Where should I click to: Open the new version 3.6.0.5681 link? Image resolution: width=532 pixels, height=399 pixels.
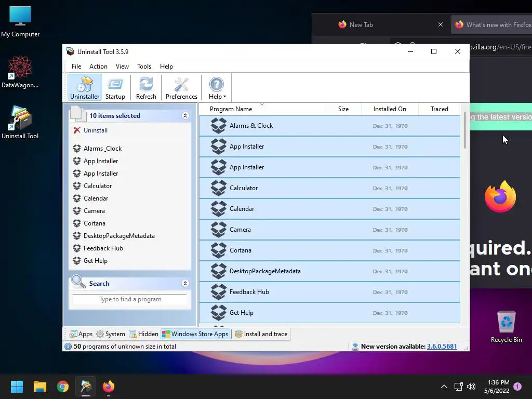[442, 347]
